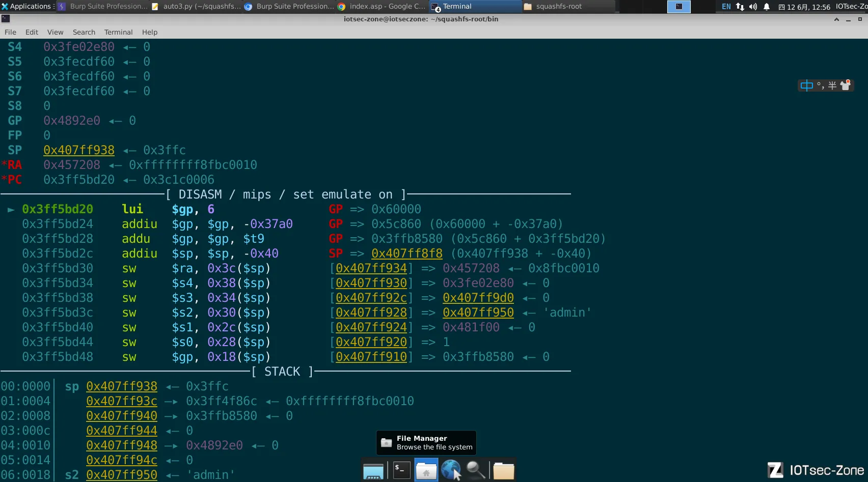Click the IOTsec-Zo user menu in panel

pos(851,7)
